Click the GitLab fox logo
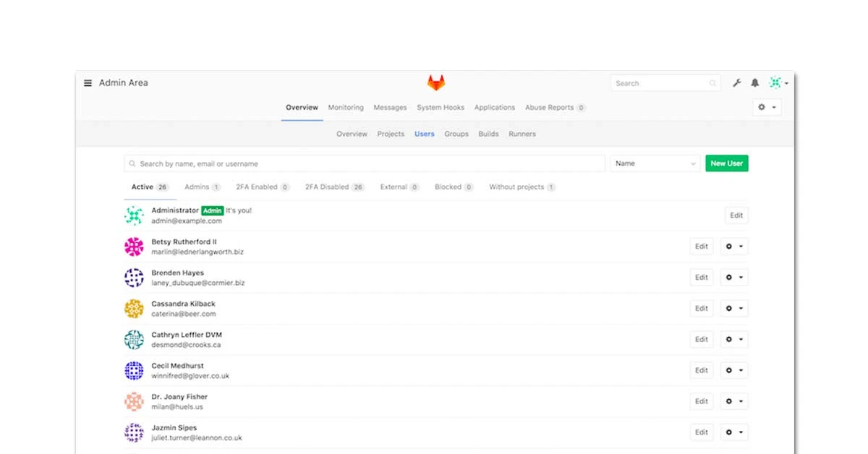Viewport: 868px width, 454px height. pos(435,81)
